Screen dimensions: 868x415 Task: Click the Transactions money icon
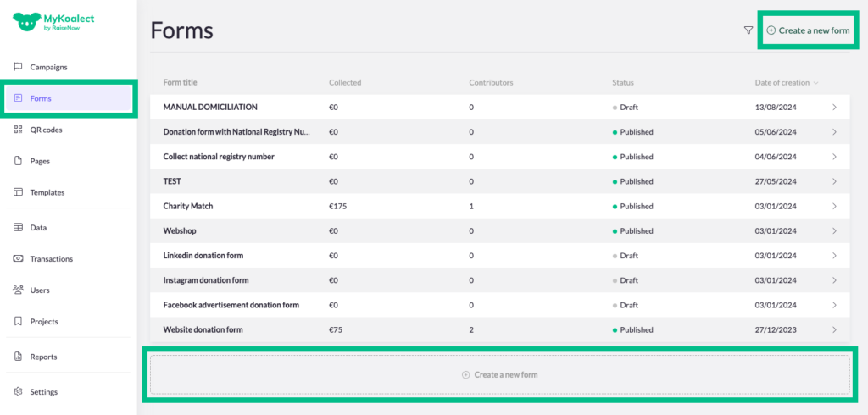point(18,259)
